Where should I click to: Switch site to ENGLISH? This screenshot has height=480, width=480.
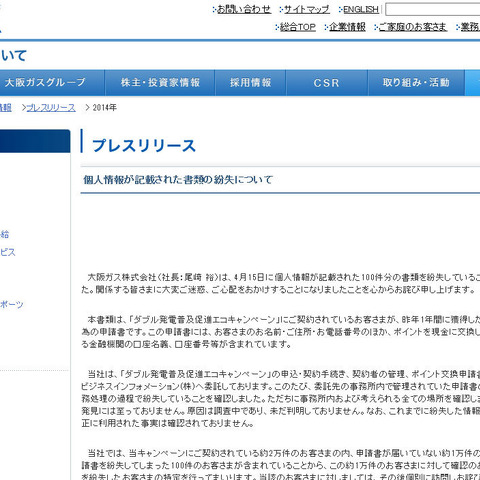tap(361, 9)
